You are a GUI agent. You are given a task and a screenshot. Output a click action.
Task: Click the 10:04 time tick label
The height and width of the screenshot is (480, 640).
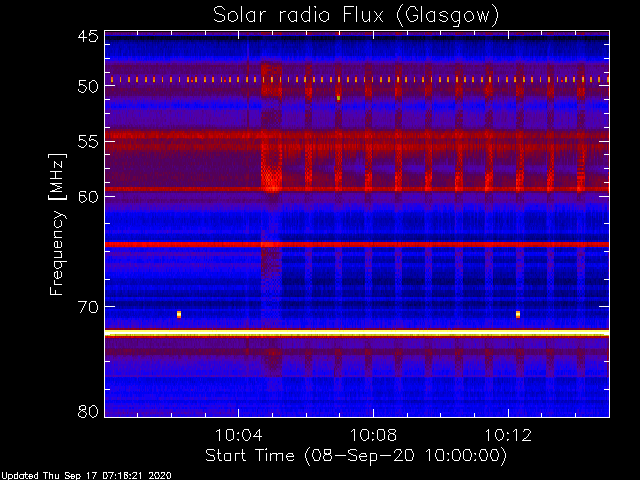(x=238, y=435)
